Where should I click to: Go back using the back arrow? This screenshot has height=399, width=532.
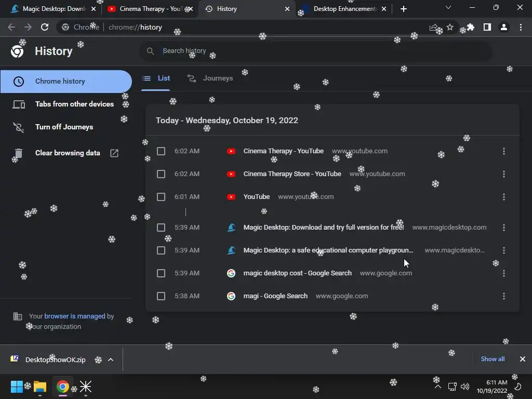click(x=11, y=27)
